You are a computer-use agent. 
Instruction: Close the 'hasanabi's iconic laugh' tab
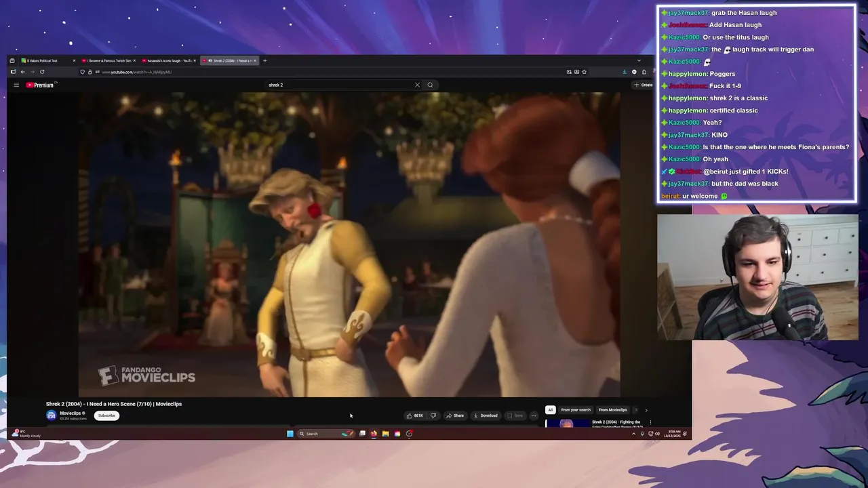point(195,60)
